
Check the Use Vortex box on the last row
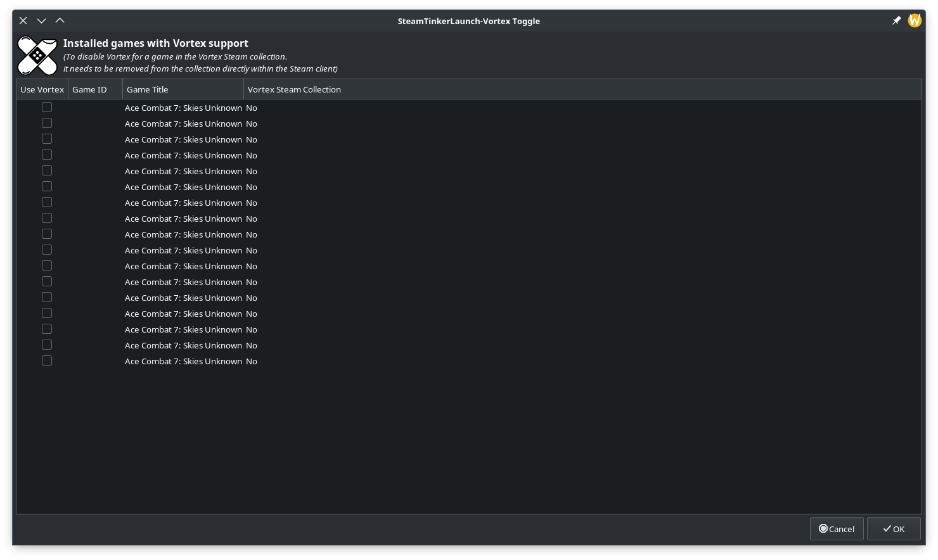pos(47,360)
